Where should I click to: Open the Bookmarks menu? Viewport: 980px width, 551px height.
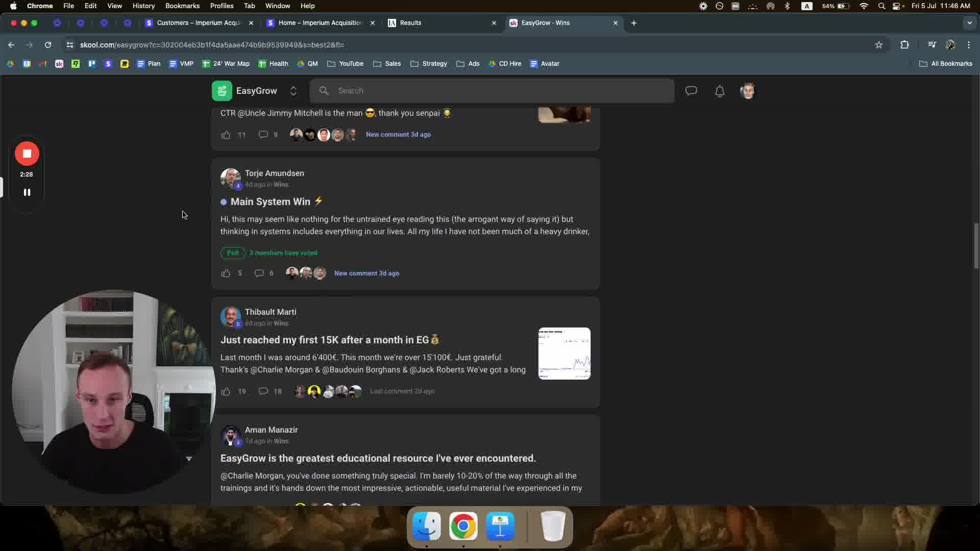[x=182, y=6]
